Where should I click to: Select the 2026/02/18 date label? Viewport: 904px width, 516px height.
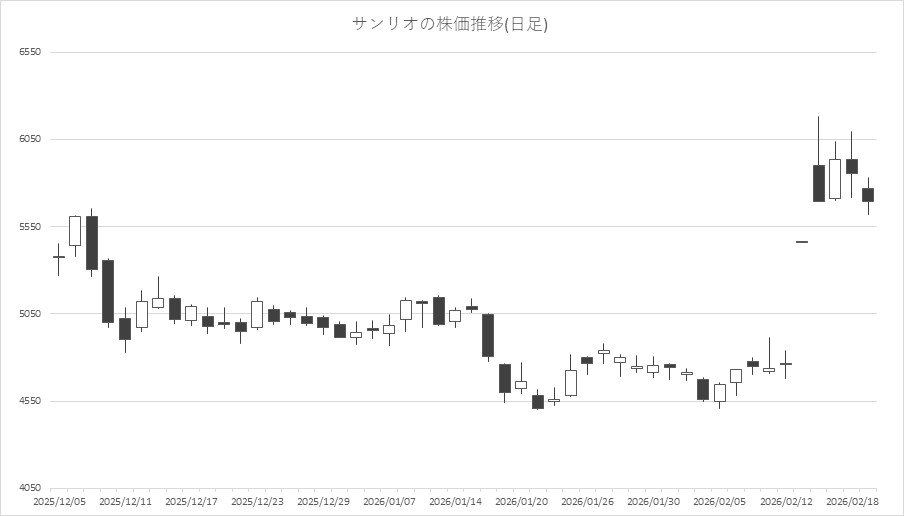click(851, 501)
